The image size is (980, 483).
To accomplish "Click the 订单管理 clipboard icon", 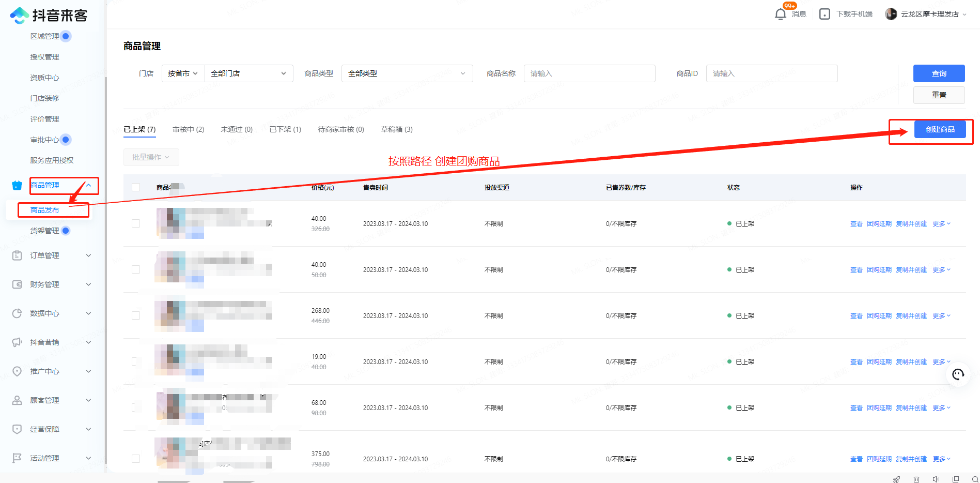I will point(17,255).
